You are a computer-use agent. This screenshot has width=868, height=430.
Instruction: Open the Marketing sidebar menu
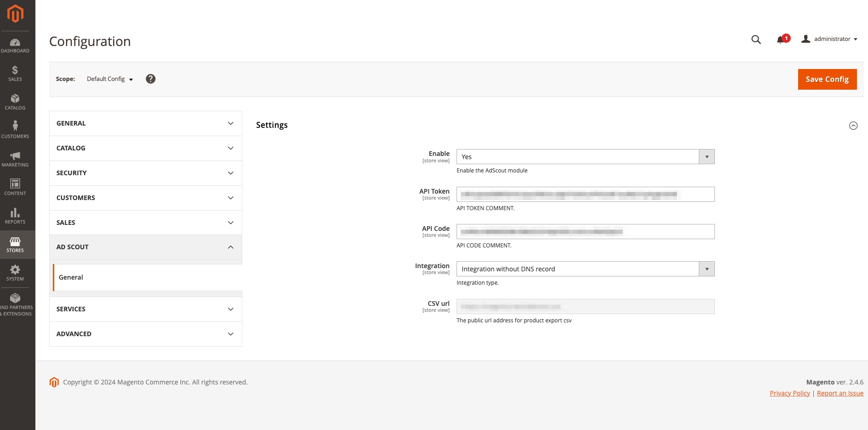tap(15, 159)
